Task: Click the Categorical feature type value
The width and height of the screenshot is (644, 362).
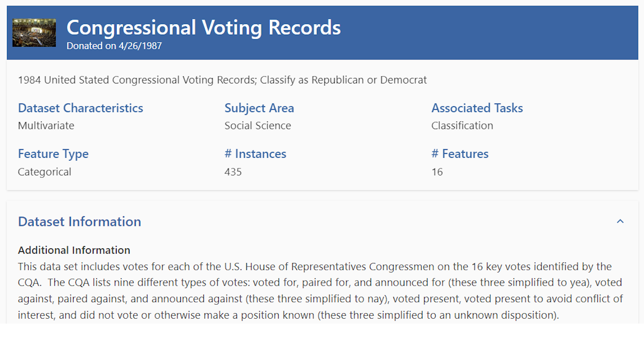Action: (x=44, y=171)
